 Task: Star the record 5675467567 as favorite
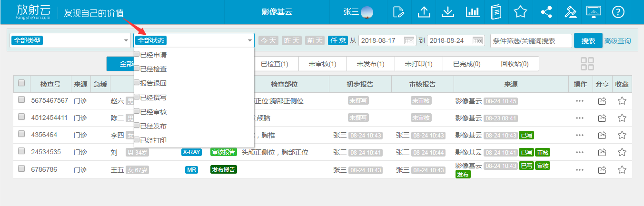[x=622, y=101]
